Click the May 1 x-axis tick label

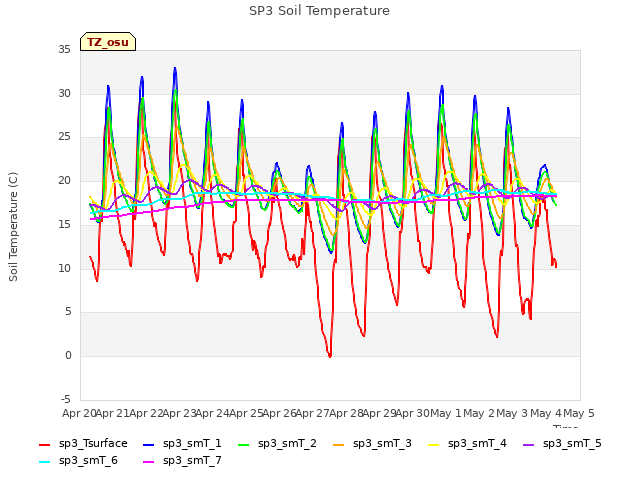pos(446,413)
